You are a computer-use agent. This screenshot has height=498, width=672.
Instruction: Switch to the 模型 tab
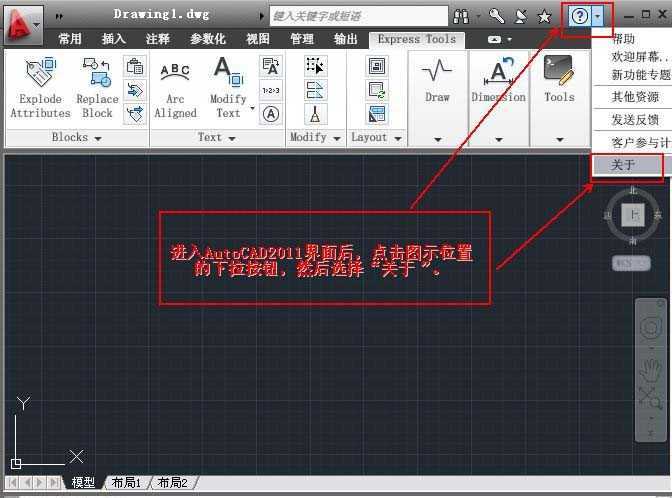pos(83,483)
